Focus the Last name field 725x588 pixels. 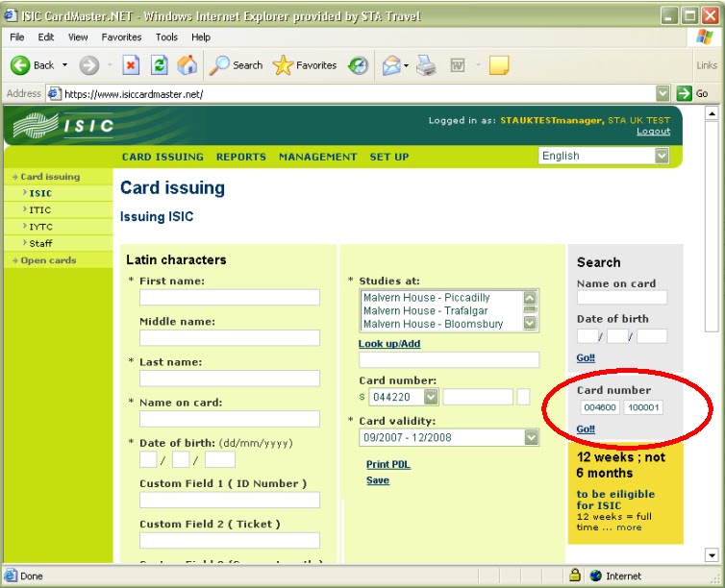(230, 379)
